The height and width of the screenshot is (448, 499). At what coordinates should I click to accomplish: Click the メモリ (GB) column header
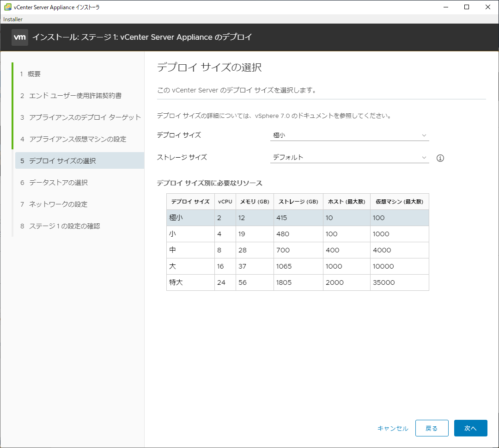255,202
